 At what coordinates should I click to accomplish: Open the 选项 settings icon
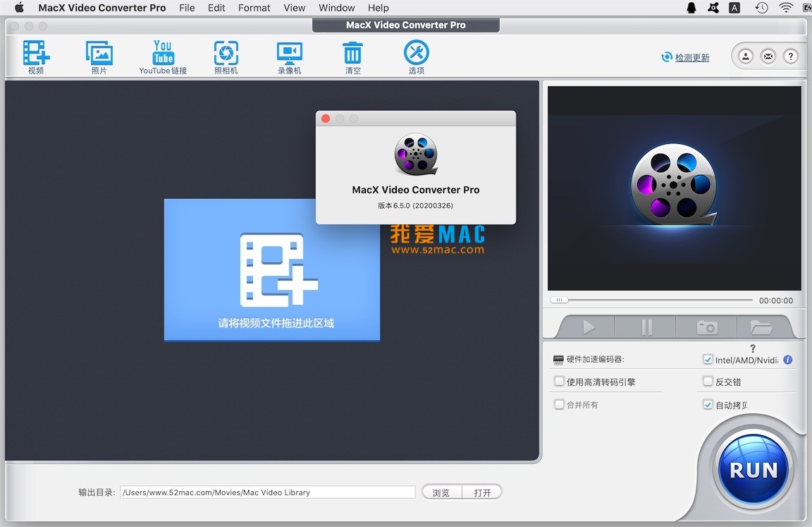[x=417, y=56]
